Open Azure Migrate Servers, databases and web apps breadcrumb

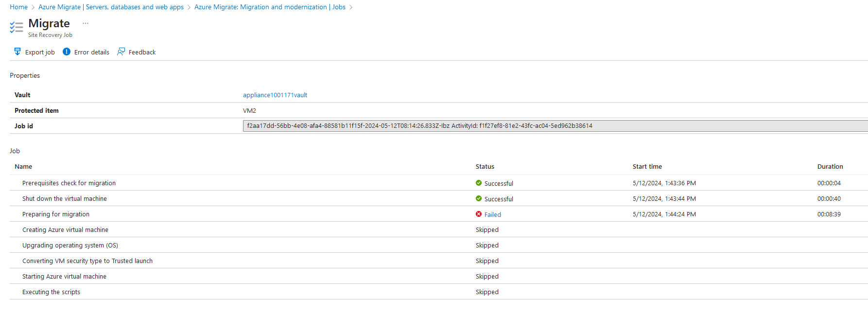click(111, 7)
